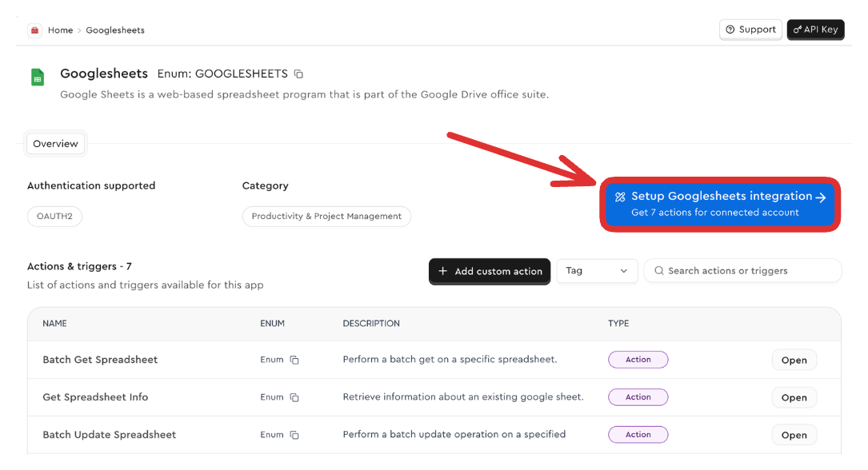Viewport: 868px width, 470px height.
Task: Click the API Key button
Action: [x=815, y=30]
